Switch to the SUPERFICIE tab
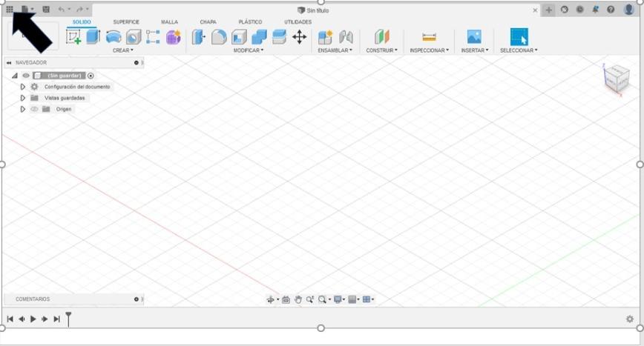The height and width of the screenshot is (346, 644). pyautogui.click(x=126, y=21)
